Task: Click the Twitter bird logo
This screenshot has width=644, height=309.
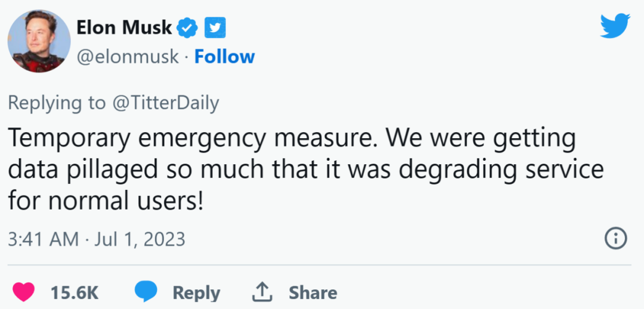Action: (615, 26)
